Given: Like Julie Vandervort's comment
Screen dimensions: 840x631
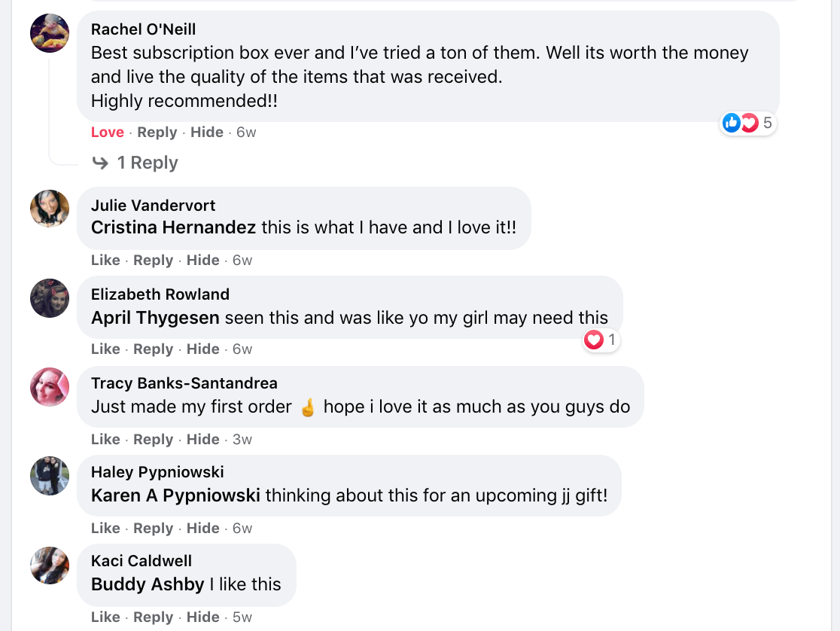Looking at the screenshot, I should click(105, 261).
